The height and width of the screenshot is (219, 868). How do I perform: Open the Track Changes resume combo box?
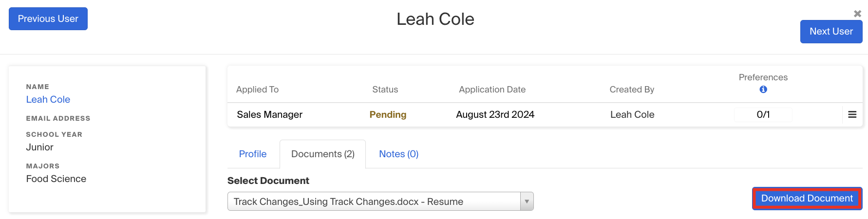click(374, 201)
